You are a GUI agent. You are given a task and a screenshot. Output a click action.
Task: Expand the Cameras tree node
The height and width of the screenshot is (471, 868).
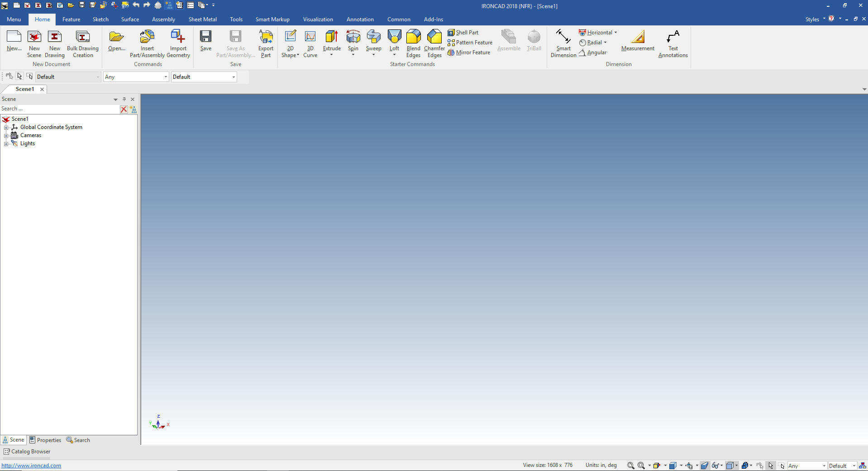(x=6, y=136)
